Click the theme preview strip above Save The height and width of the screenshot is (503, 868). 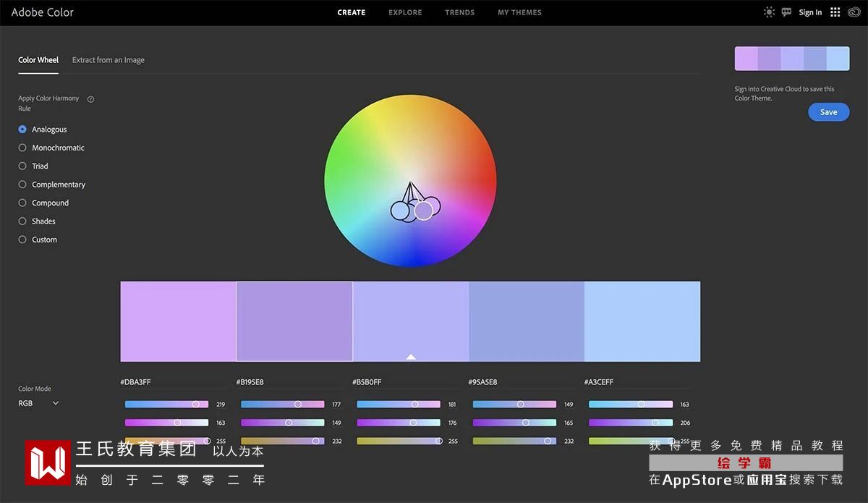point(792,59)
